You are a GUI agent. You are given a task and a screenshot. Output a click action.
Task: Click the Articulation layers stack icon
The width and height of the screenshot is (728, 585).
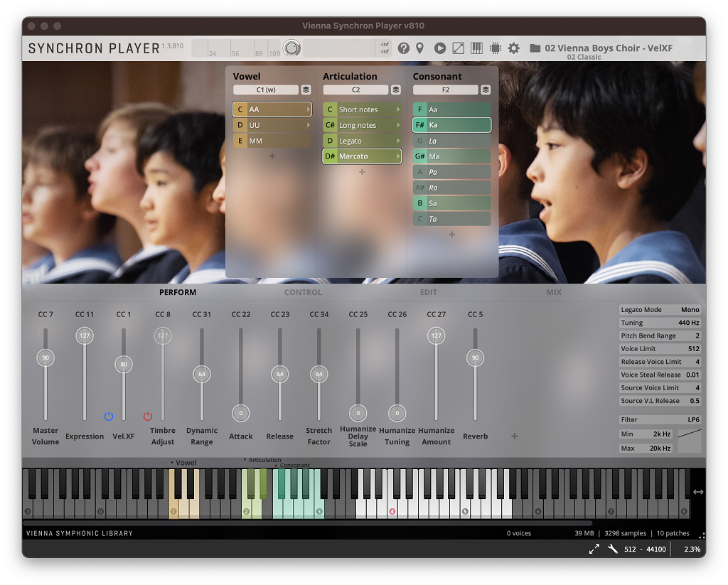395,90
